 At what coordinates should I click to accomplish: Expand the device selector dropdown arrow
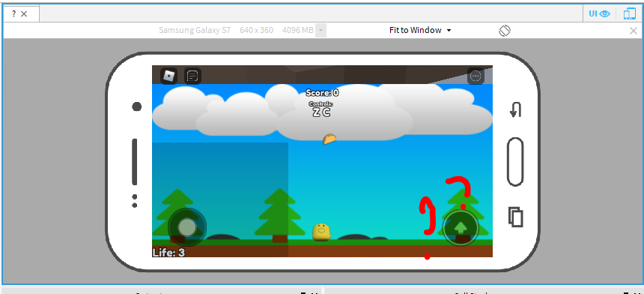pyautogui.click(x=321, y=31)
